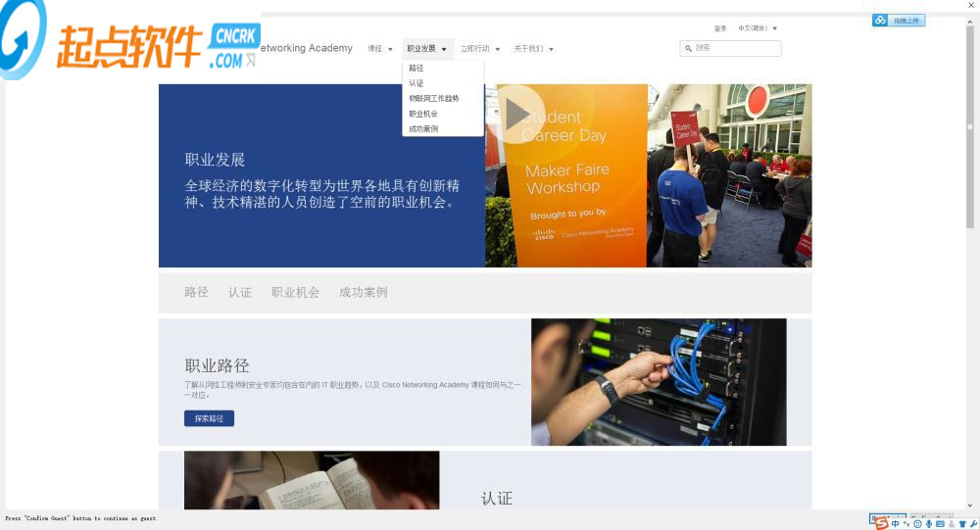Click the network rack cabling image
Image resolution: width=980 pixels, height=530 pixels.
[x=659, y=382]
